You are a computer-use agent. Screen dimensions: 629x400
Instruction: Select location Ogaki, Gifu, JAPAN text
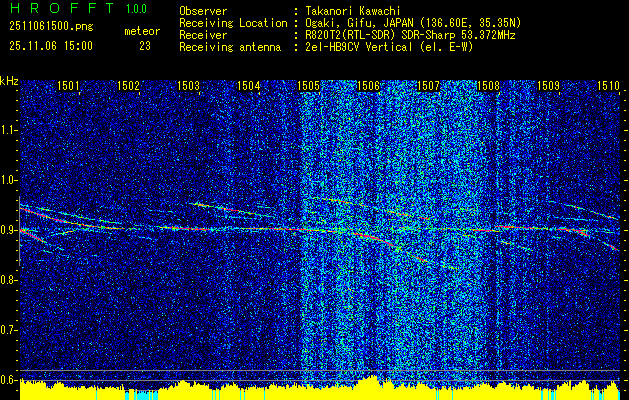click(x=413, y=23)
